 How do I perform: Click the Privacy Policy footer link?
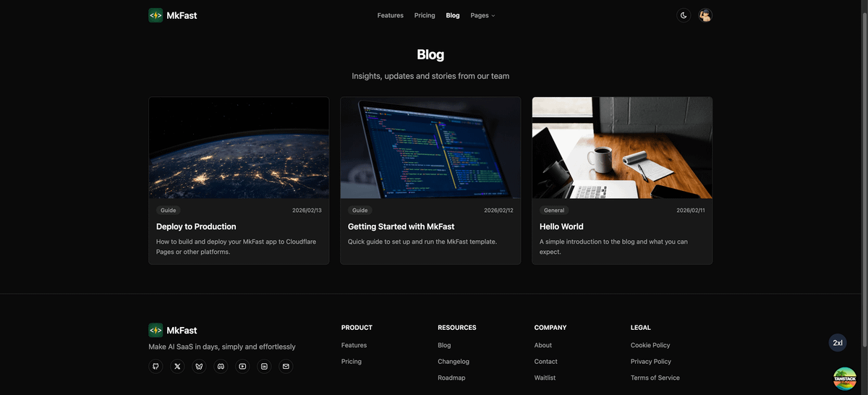point(650,362)
